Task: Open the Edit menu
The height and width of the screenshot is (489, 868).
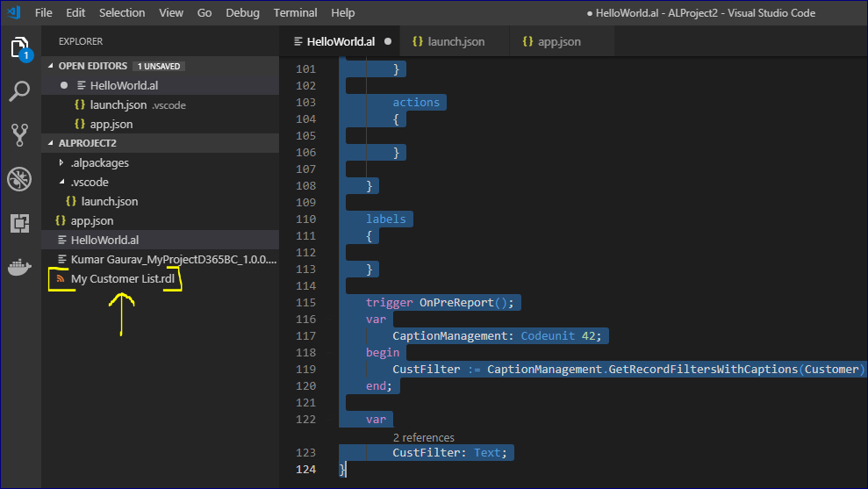Action: [75, 13]
